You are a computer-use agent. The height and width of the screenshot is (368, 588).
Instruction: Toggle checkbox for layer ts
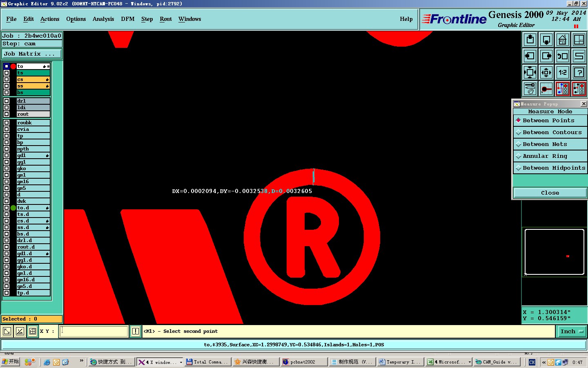[7, 73]
